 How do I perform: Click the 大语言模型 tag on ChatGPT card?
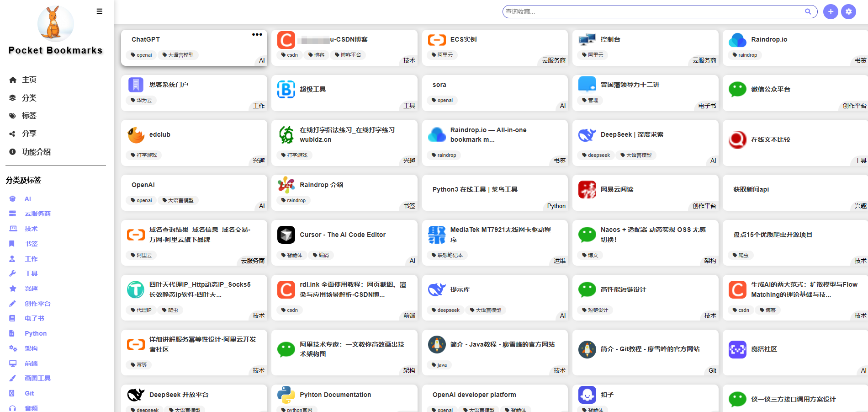(x=178, y=55)
